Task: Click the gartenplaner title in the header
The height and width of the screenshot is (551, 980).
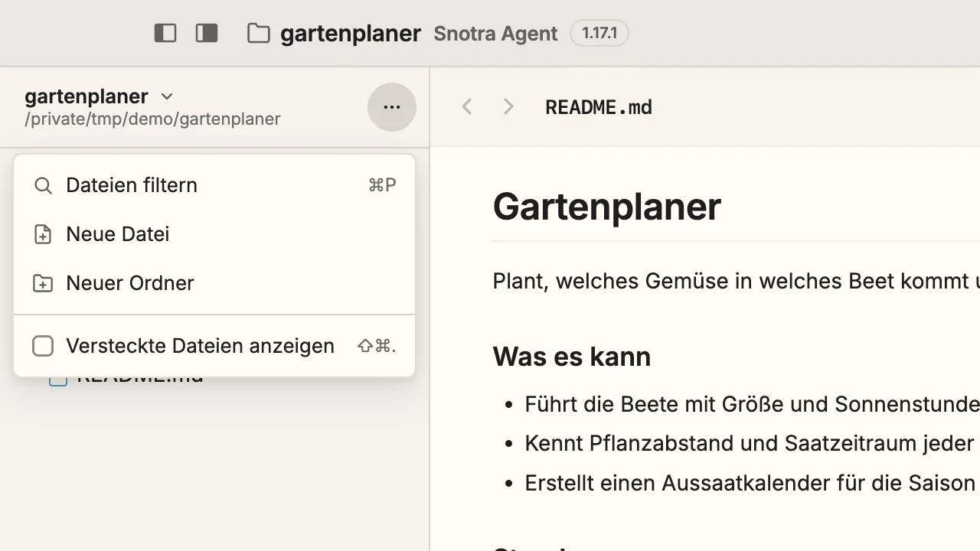Action: pyautogui.click(x=351, y=34)
